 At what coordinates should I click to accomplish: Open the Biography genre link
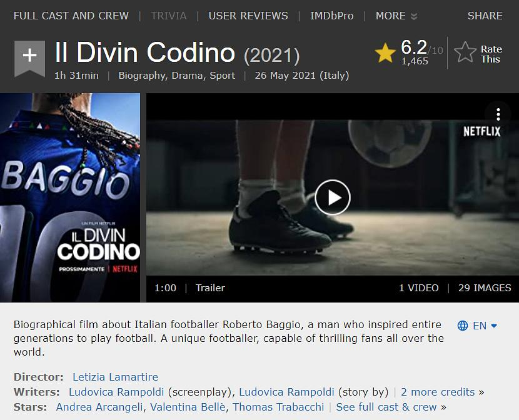(x=143, y=76)
